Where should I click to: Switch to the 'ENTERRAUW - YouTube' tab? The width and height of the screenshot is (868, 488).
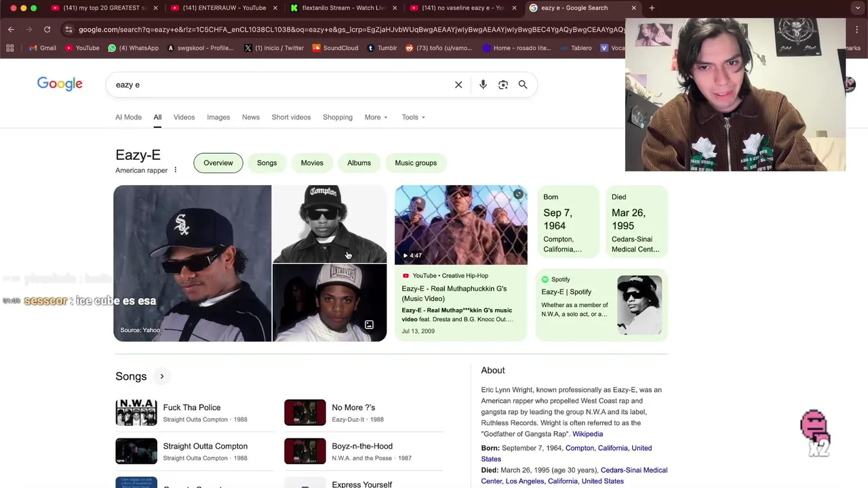click(x=223, y=8)
